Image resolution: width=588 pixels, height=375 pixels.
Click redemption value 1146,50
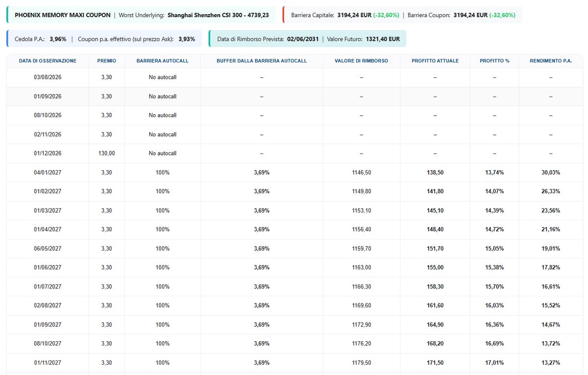(x=362, y=173)
